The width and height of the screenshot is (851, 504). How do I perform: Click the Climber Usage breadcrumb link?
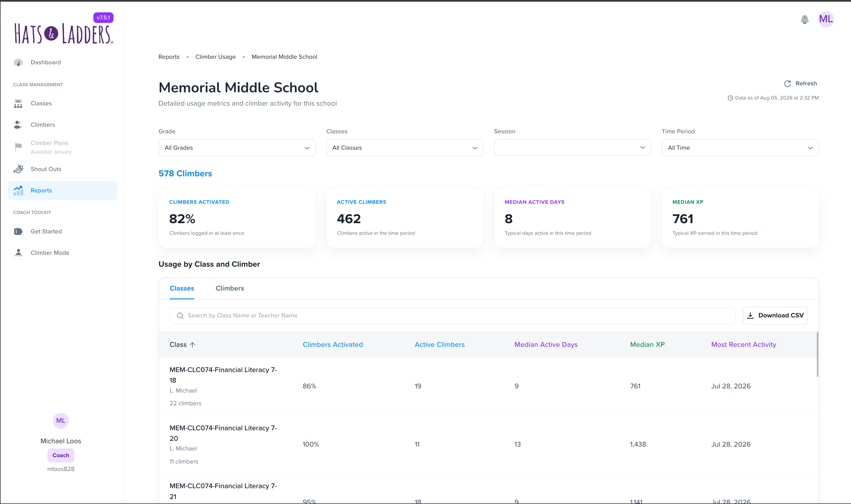tap(215, 57)
